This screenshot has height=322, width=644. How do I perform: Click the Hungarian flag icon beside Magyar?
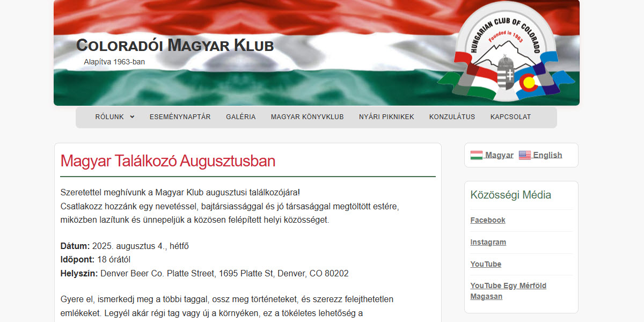tap(475, 155)
